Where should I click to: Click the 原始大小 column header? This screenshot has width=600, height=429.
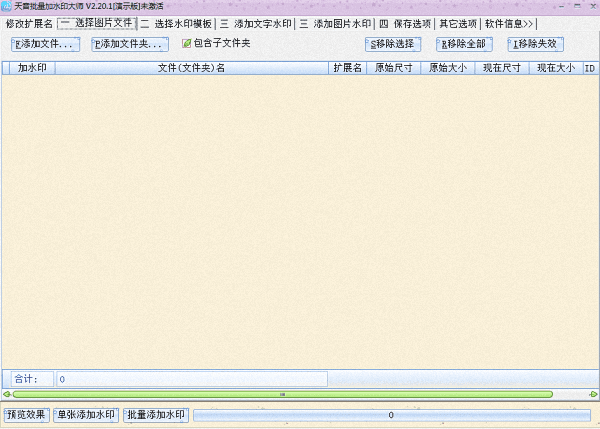coord(448,68)
